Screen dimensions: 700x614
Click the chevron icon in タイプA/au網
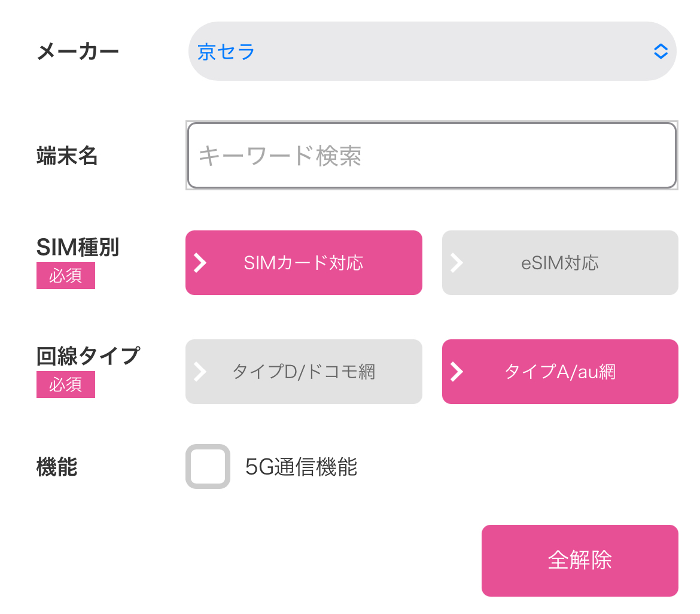click(x=456, y=372)
